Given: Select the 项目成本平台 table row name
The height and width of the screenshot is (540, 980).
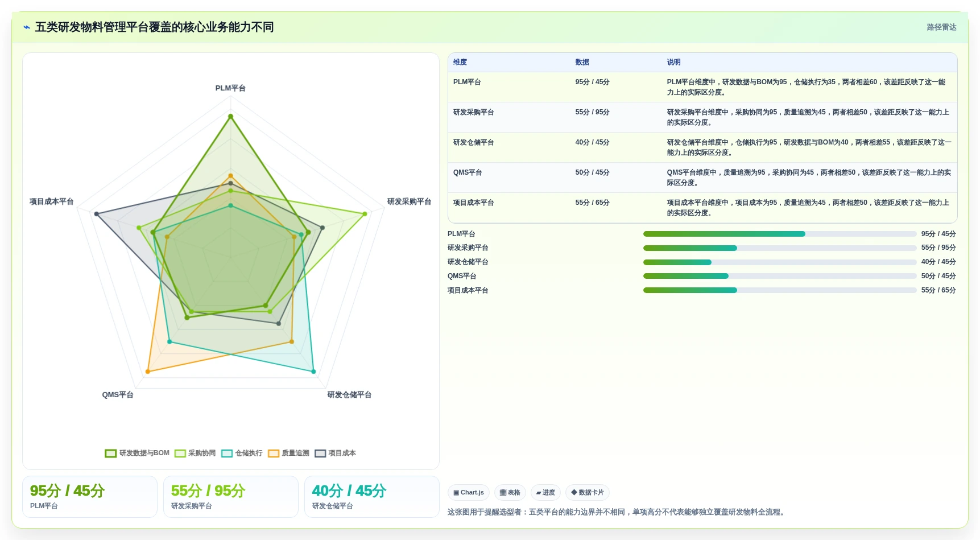Looking at the screenshot, I should tap(473, 203).
